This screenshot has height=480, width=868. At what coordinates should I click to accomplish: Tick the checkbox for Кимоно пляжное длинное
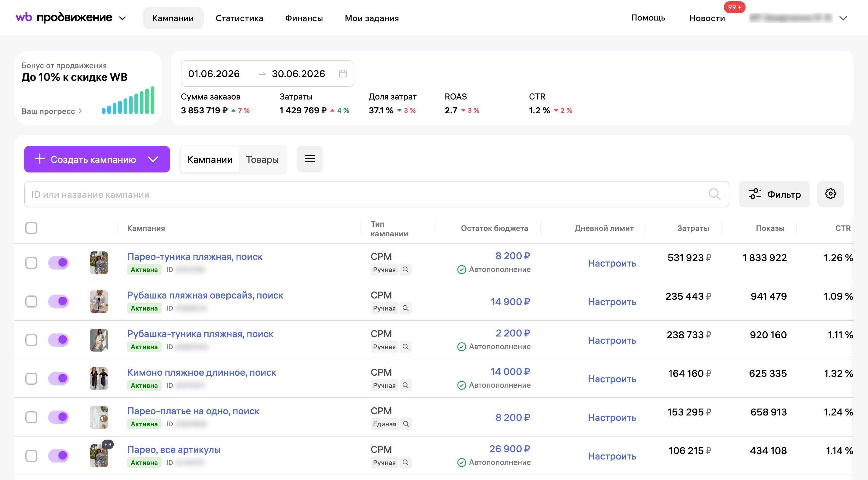31,378
